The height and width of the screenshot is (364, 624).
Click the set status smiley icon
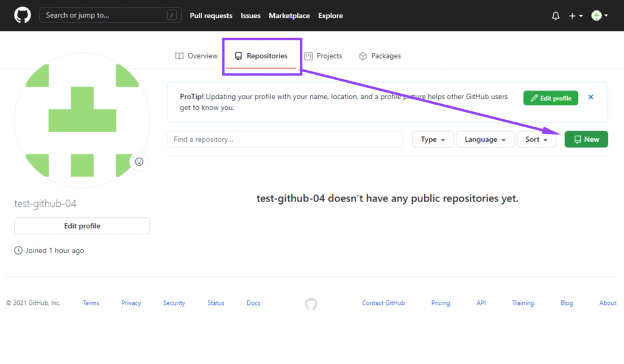139,162
